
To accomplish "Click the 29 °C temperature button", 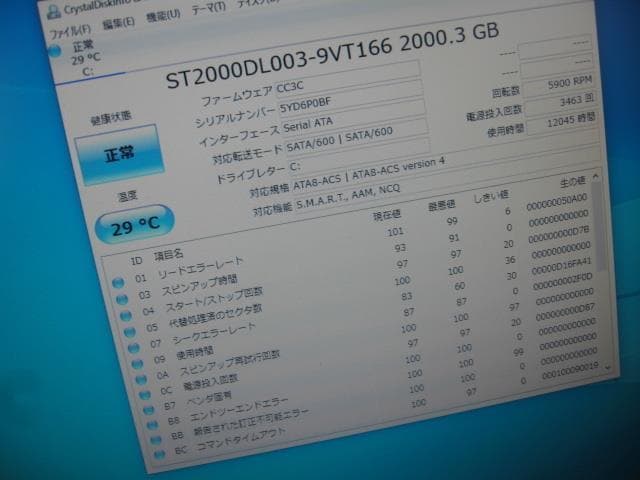I will tap(135, 225).
